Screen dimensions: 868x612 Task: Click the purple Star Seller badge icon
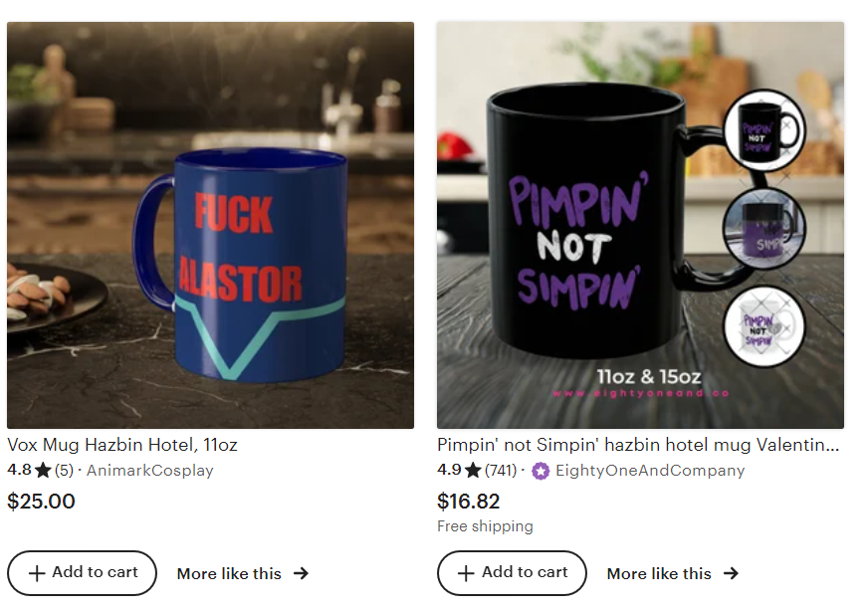click(541, 471)
